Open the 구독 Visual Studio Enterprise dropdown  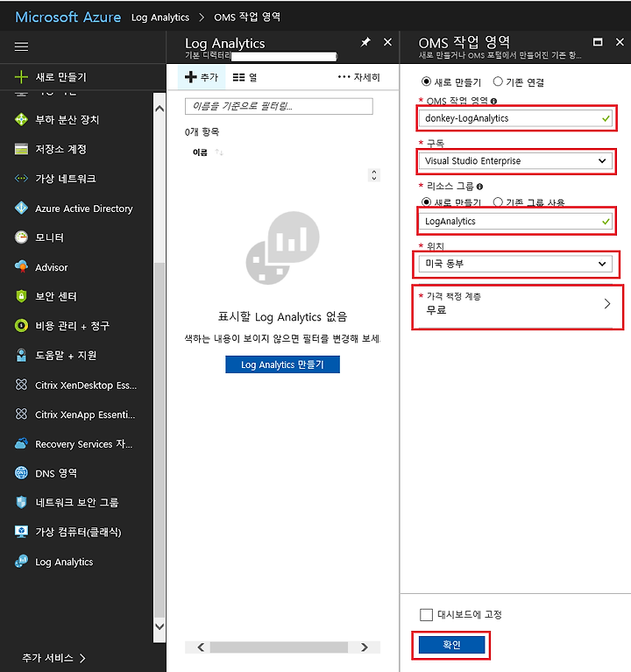tap(515, 161)
